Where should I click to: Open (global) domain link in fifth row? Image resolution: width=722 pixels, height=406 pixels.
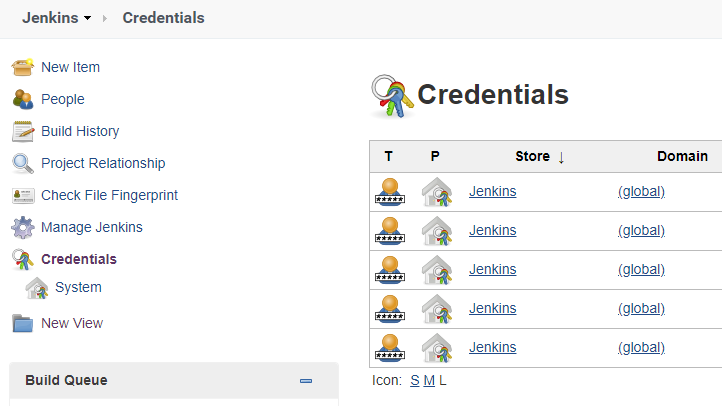pos(641,348)
